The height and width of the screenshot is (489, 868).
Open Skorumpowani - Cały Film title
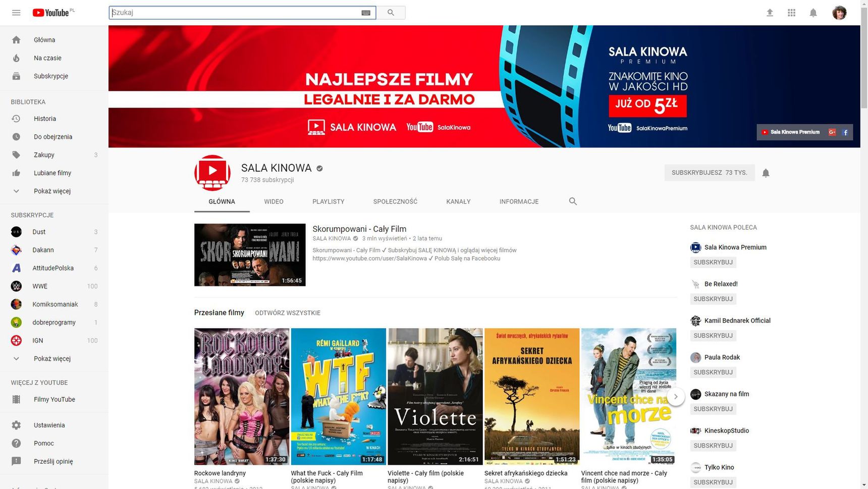tap(359, 229)
